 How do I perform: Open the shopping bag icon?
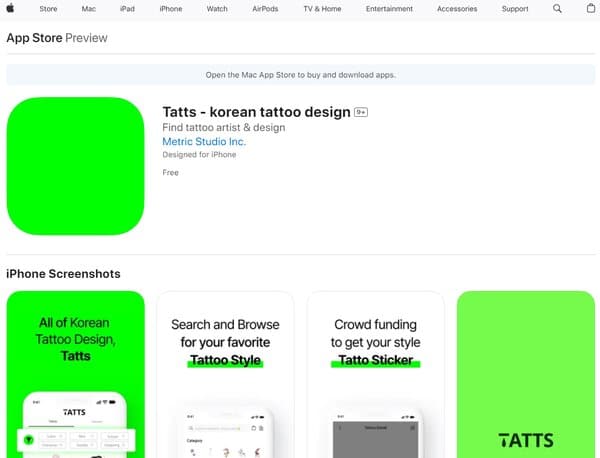(591, 8)
